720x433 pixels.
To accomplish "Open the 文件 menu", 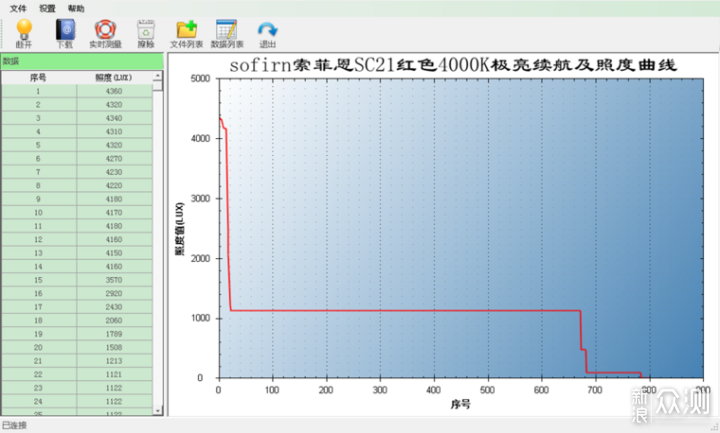I will tap(18, 8).
